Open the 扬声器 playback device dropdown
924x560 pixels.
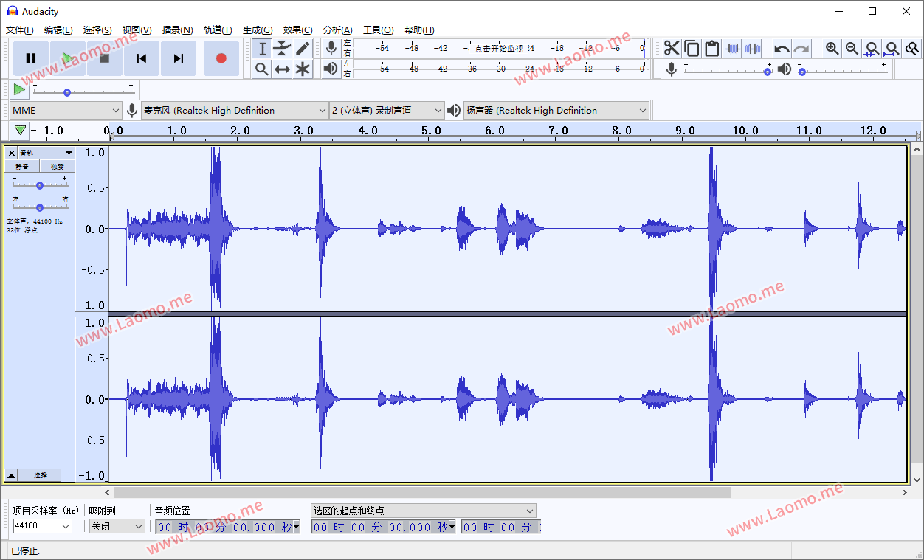556,111
